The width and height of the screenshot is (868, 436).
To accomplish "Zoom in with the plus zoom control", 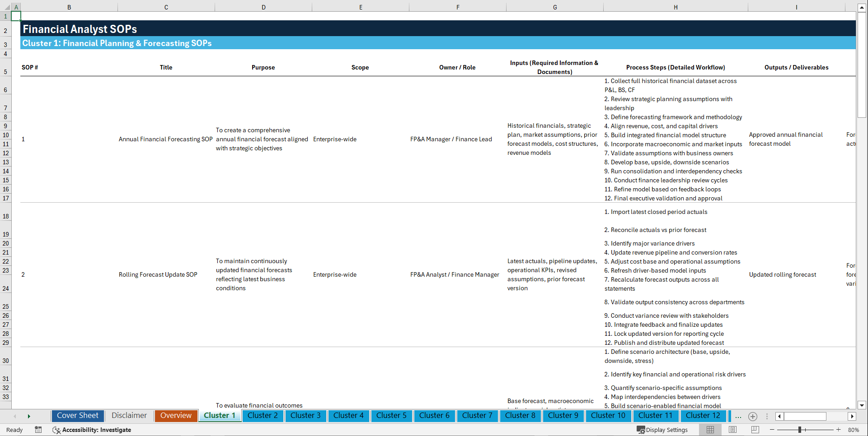I will pos(839,430).
